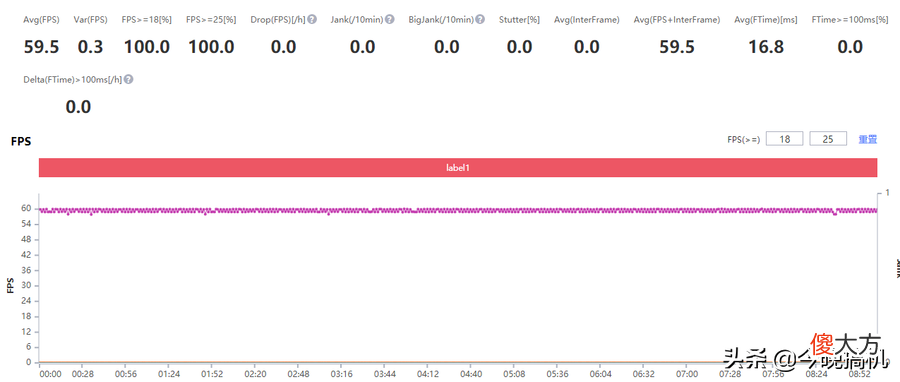Click the help icon beside Jank(/10min)

pos(390,20)
